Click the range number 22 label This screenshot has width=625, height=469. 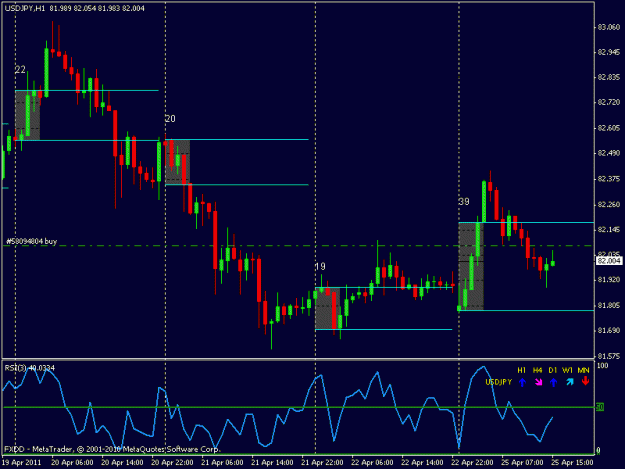point(20,70)
